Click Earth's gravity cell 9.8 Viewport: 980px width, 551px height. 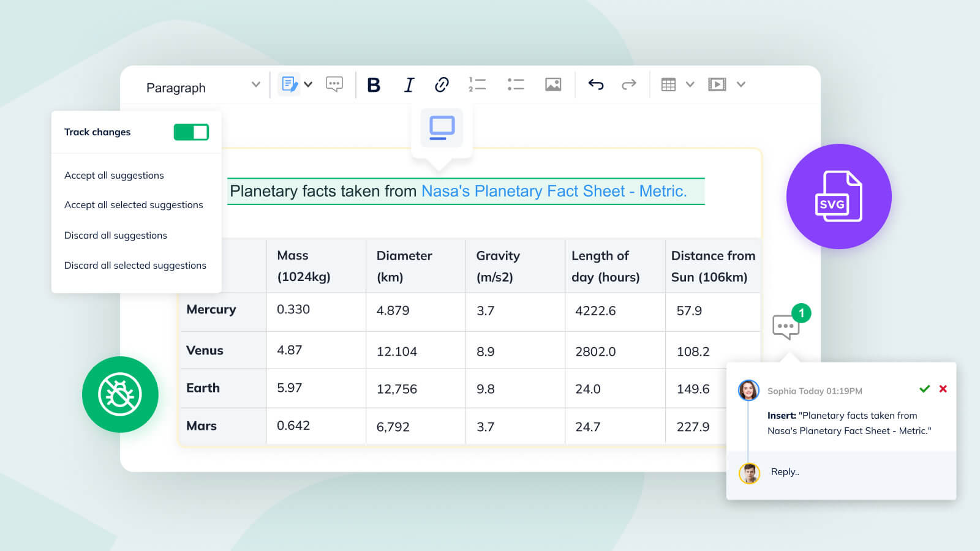[x=516, y=388]
